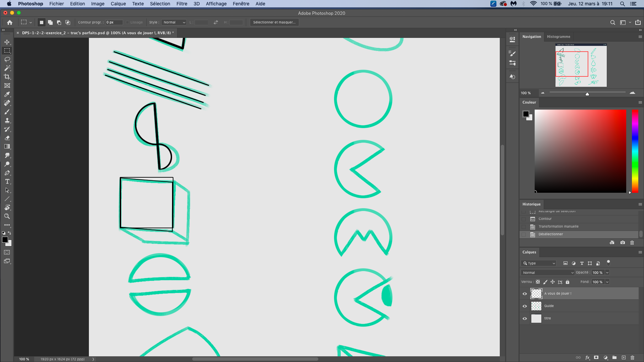Hide the Guide layer
Viewport: 644px width, 362px height.
[x=525, y=306]
